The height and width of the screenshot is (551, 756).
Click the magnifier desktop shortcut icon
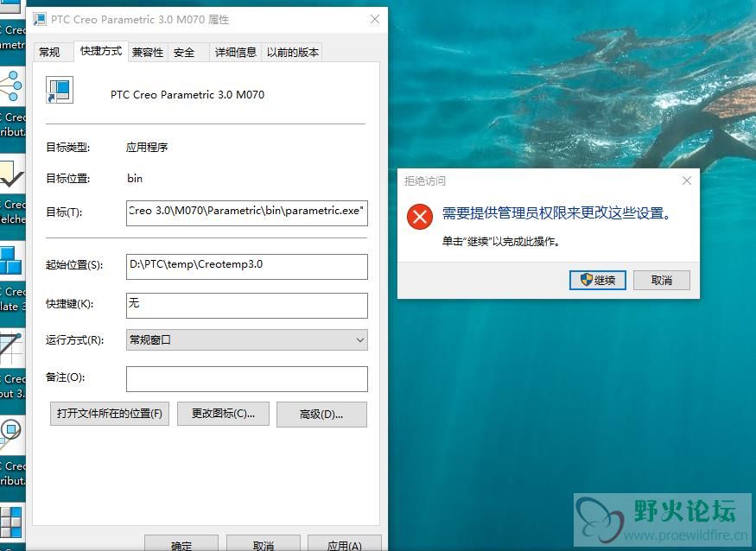click(x=10, y=434)
